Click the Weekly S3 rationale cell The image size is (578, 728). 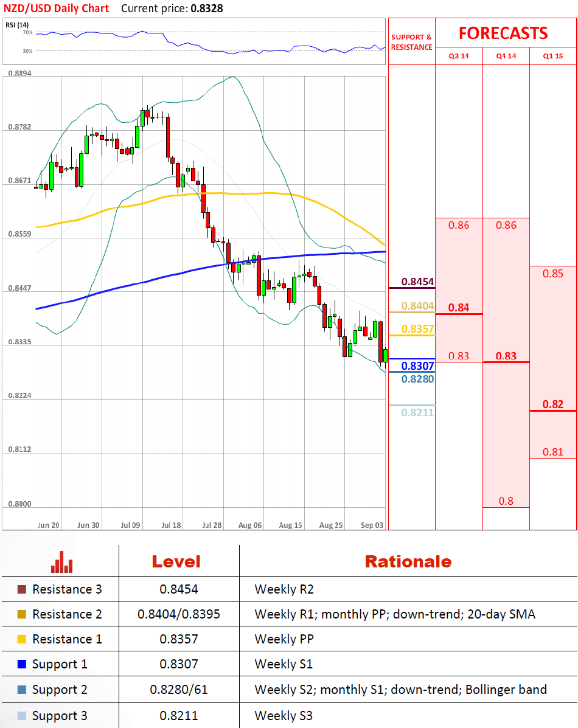[x=284, y=715]
